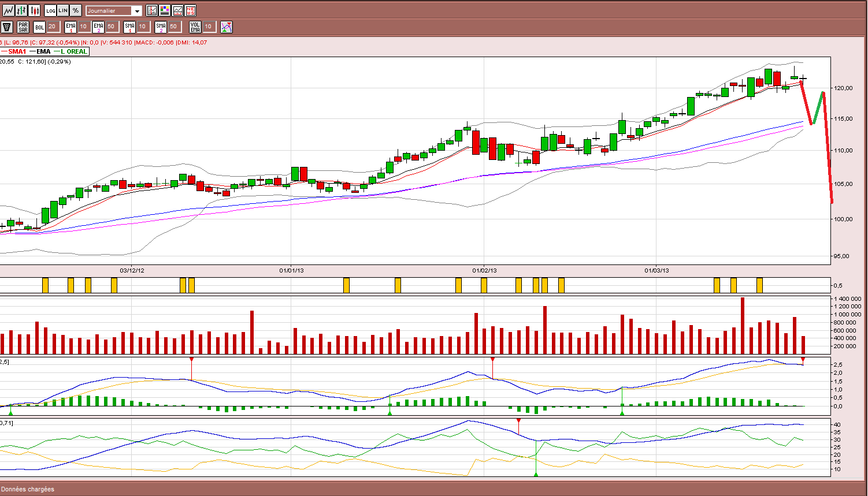Edit the VOL EMA period field
The height and width of the screenshot is (496, 868).
(209, 27)
